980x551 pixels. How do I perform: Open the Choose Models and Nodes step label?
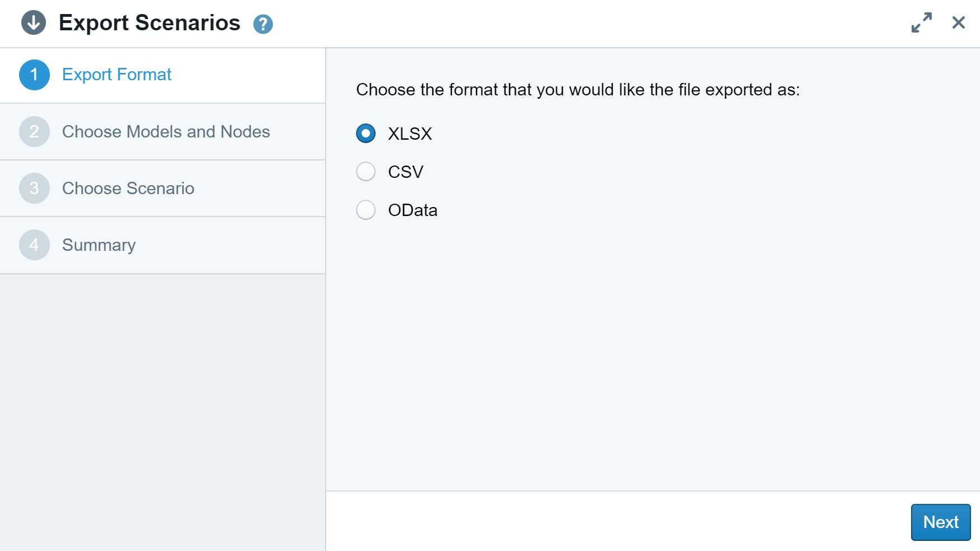[x=166, y=132]
